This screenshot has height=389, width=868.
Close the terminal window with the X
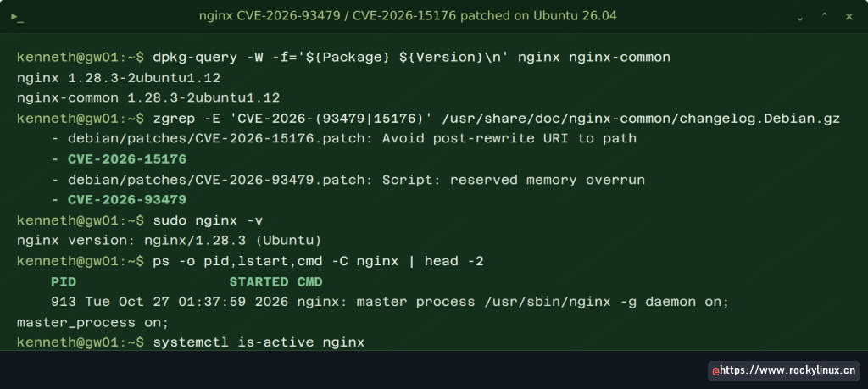point(849,17)
